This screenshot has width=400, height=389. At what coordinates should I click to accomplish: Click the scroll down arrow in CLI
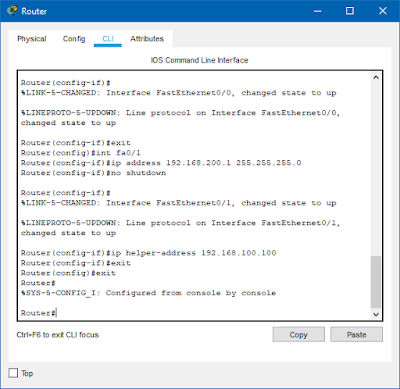(x=376, y=314)
